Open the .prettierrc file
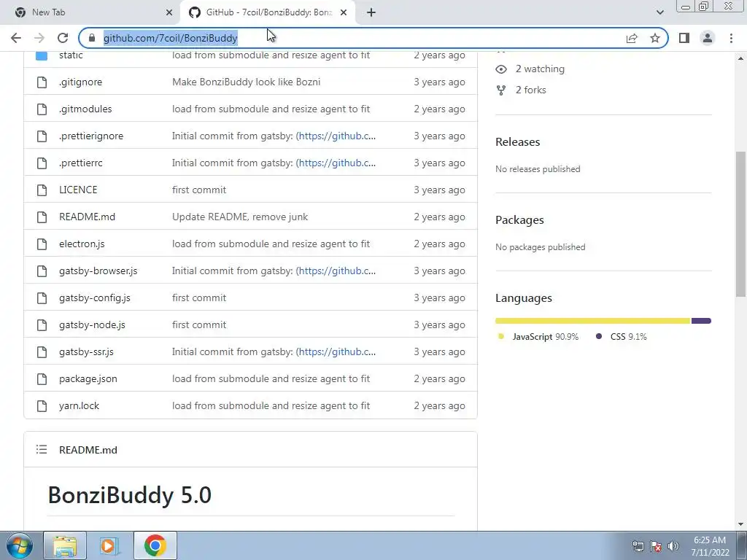Image resolution: width=747 pixels, height=560 pixels. (80, 163)
